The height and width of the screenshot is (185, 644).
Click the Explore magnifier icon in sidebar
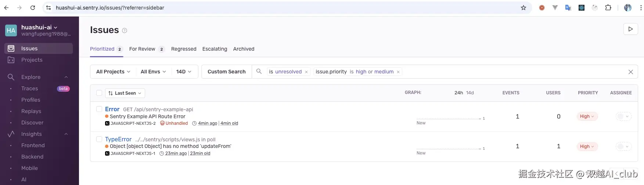(11, 77)
